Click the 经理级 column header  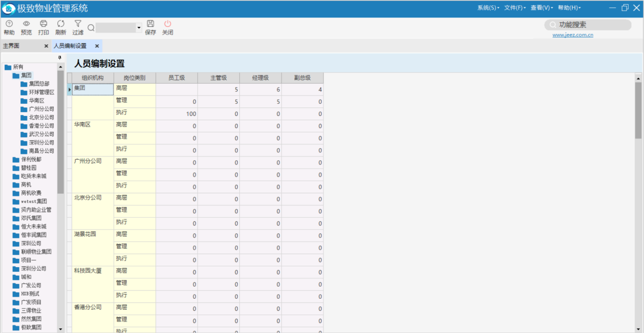pos(260,78)
